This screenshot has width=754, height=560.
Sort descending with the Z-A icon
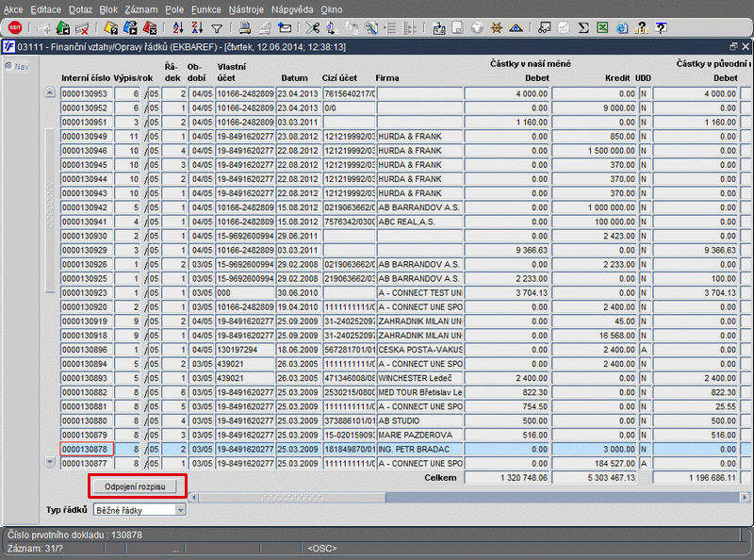tap(197, 28)
